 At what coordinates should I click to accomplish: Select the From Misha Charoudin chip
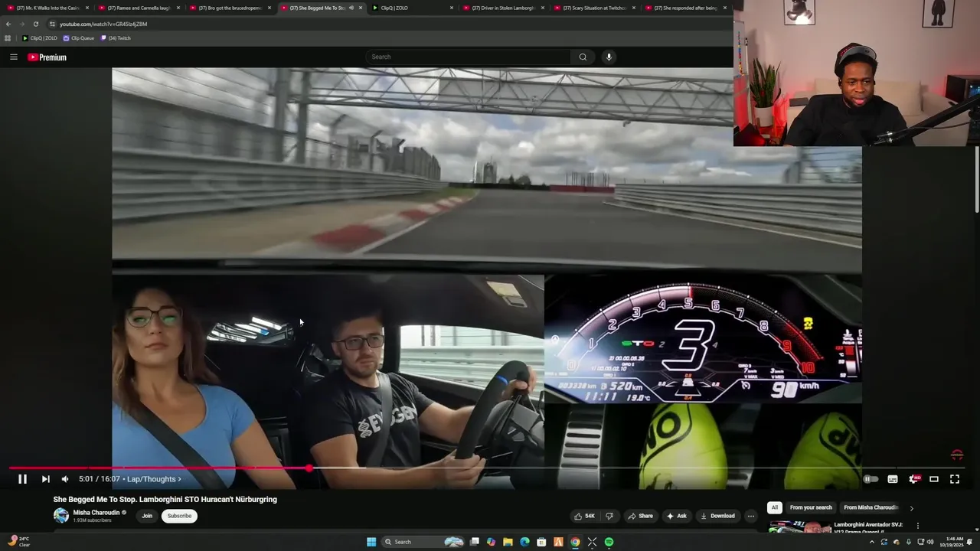871,507
